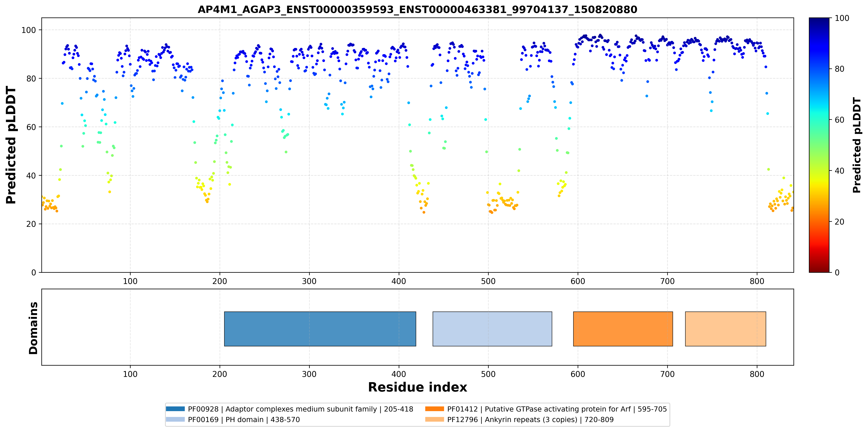The image size is (868, 432).
Task: Select the light blue PH domain bar
Action: 492,329
